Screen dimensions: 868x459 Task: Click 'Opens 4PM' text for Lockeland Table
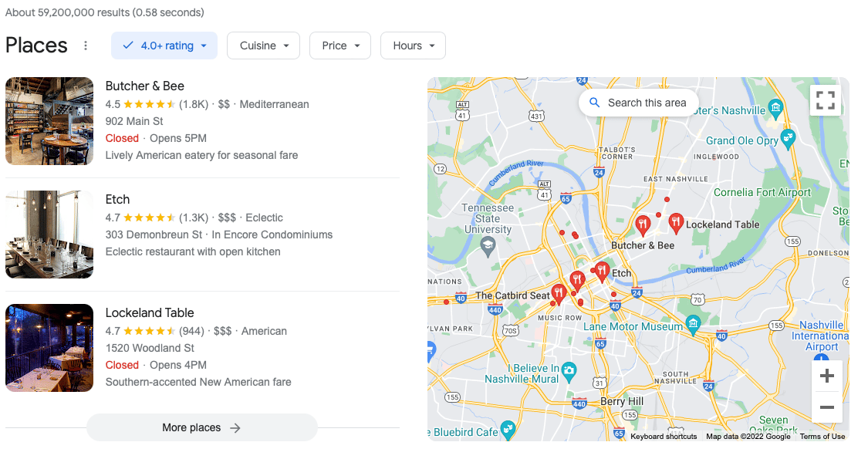tap(178, 366)
